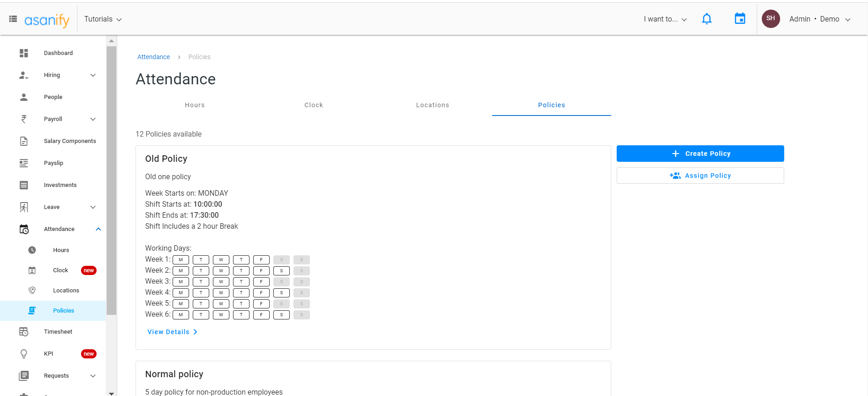Click the Dashboard grid icon

point(24,53)
